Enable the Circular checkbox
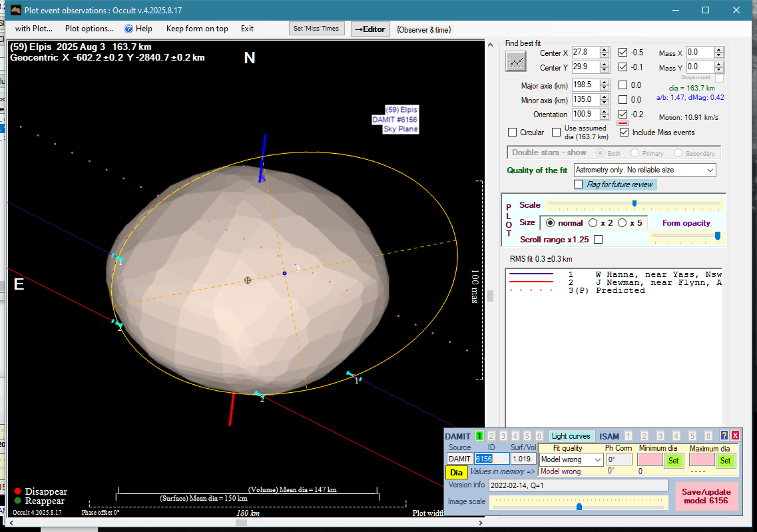Screen dimensions: 757x532 [x=513, y=133]
